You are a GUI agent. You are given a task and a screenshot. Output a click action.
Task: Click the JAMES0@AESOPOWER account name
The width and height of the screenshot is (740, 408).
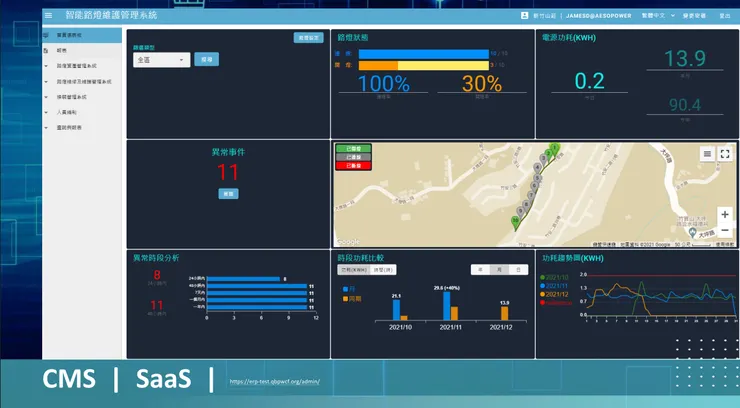tap(598, 16)
